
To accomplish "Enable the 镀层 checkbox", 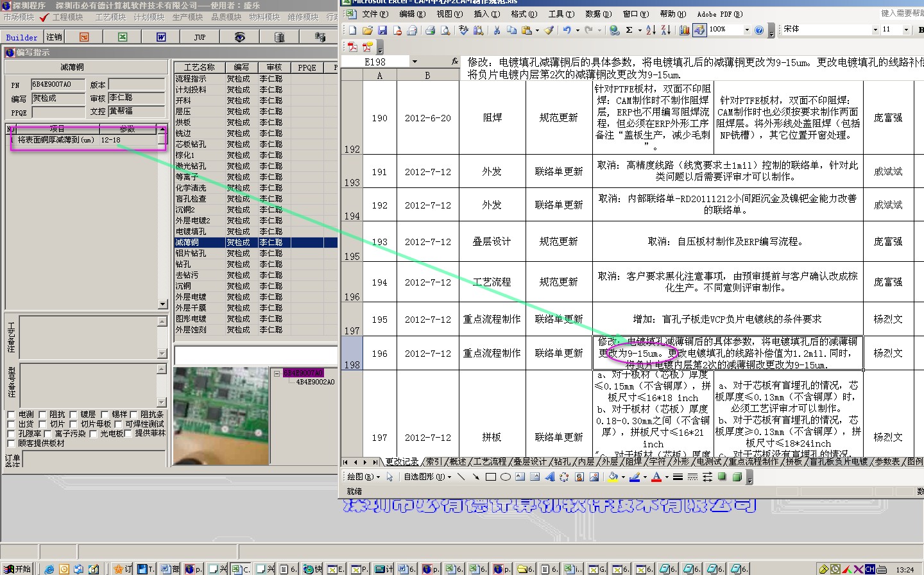I will coord(73,415).
